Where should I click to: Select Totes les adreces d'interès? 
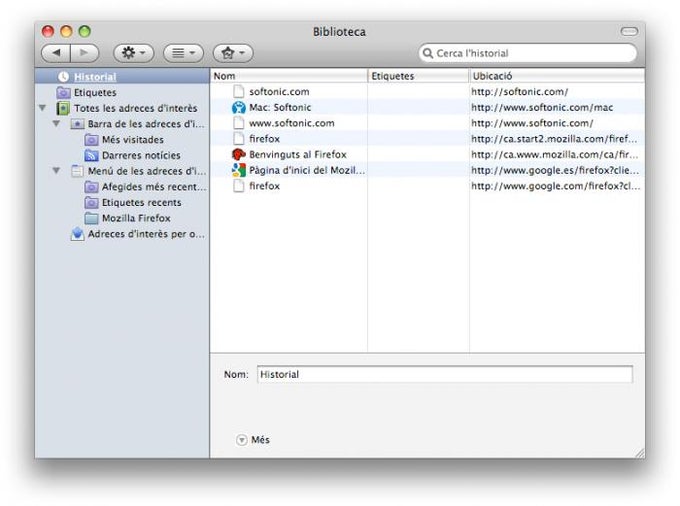[135, 108]
